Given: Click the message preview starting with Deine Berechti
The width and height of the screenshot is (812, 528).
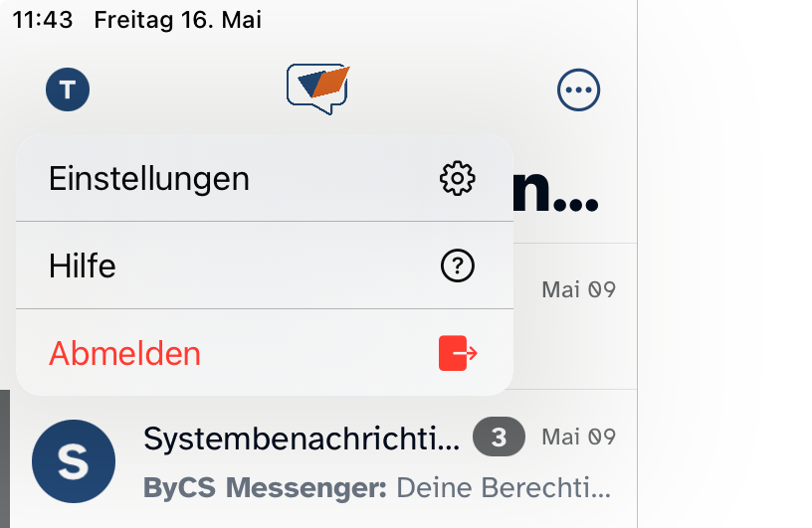Looking at the screenshot, I should point(503,488).
